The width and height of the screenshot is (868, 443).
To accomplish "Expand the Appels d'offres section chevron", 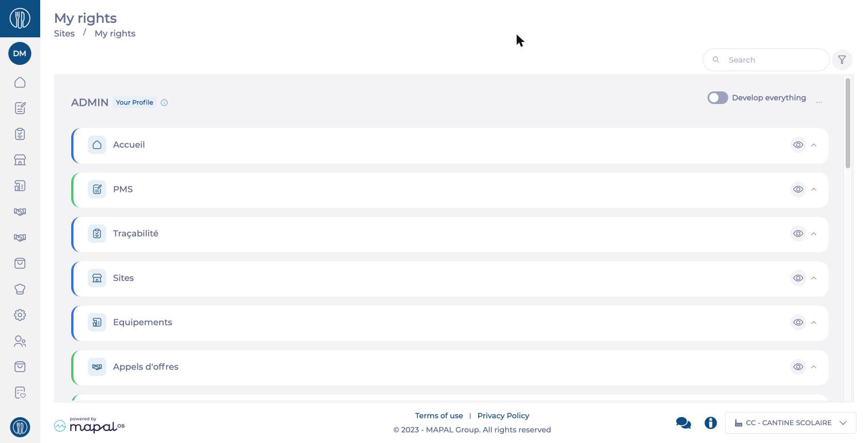I will [x=813, y=367].
